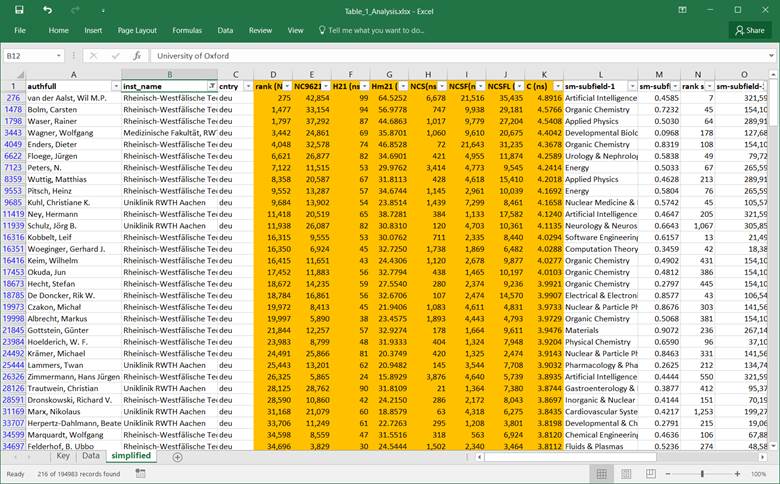Select cell Medizinische Fakultät for Wagner

170,133
